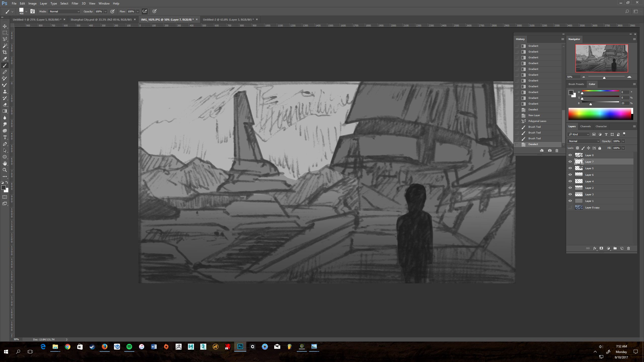
Task: Select New Layer history state
Action: tap(537, 115)
